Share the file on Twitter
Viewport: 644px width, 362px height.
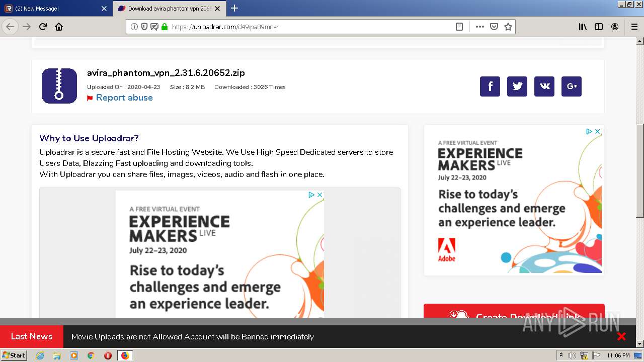[x=517, y=86]
